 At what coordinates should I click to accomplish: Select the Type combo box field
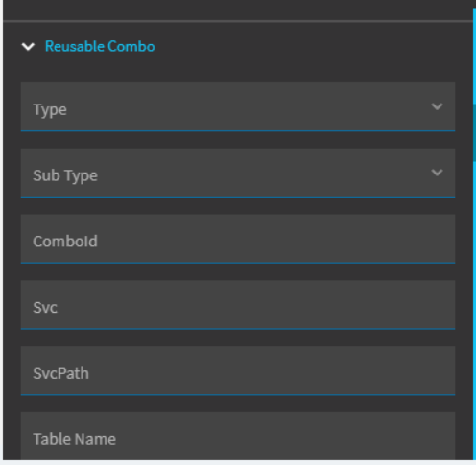(x=238, y=107)
